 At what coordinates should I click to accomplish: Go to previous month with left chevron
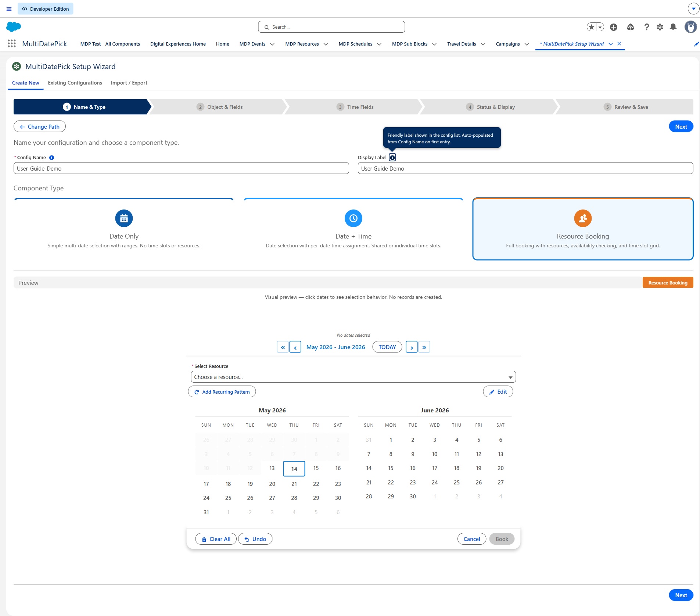[295, 347]
